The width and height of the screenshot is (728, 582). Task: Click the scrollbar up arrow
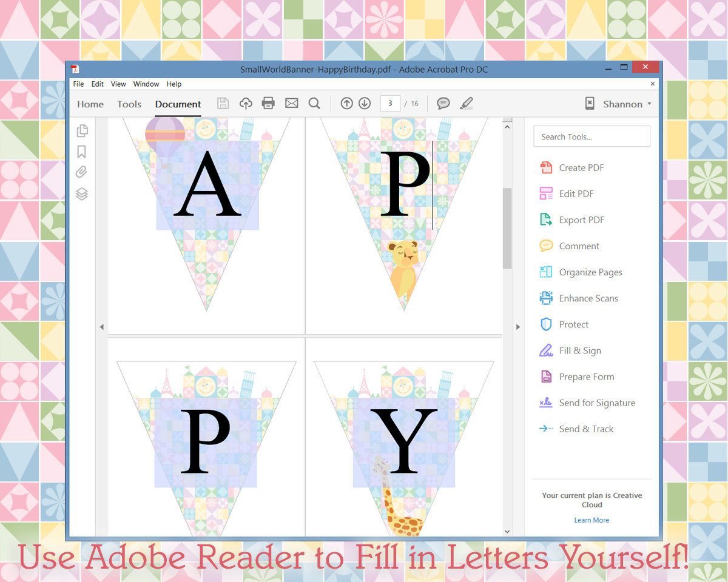pos(507,127)
